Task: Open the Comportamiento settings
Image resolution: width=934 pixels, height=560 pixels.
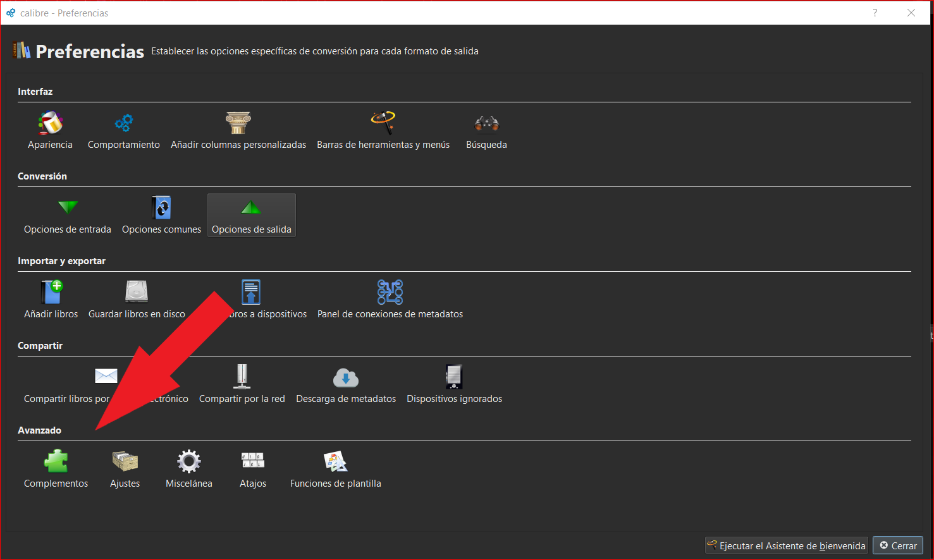Action: click(124, 131)
